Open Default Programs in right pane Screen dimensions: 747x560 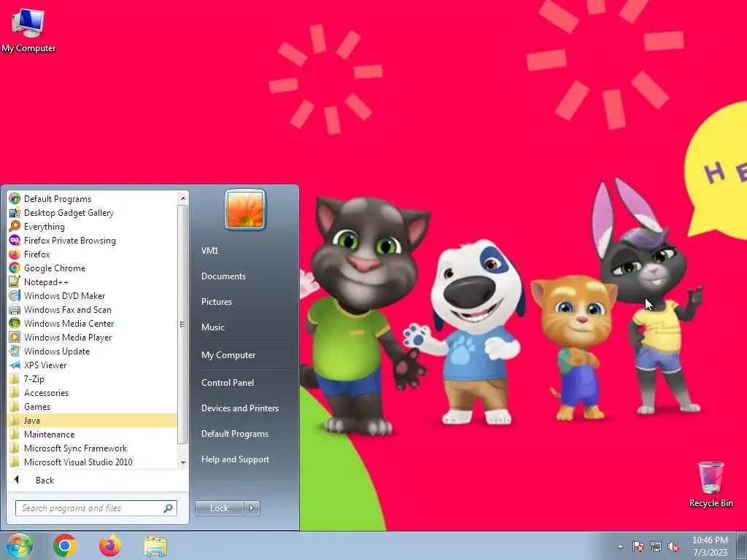pos(234,434)
